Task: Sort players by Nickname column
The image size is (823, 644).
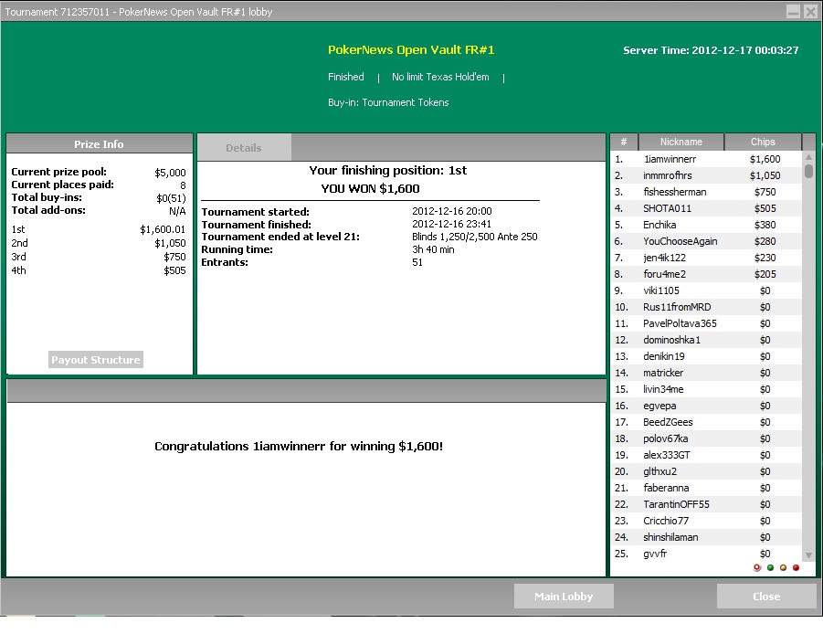Action: click(681, 142)
